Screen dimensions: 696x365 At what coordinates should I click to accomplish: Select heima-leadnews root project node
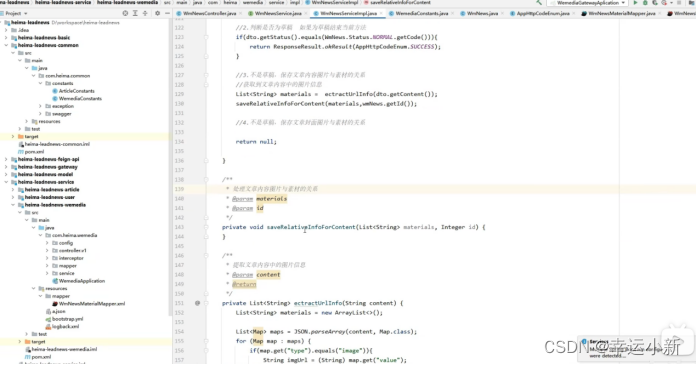click(30, 23)
